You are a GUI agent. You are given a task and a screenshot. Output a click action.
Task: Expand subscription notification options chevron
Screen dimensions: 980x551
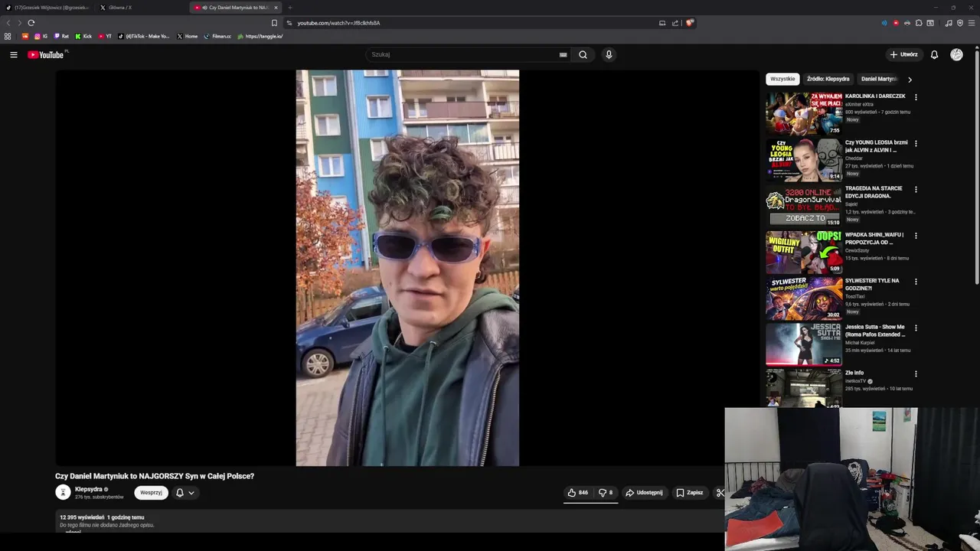click(x=191, y=493)
